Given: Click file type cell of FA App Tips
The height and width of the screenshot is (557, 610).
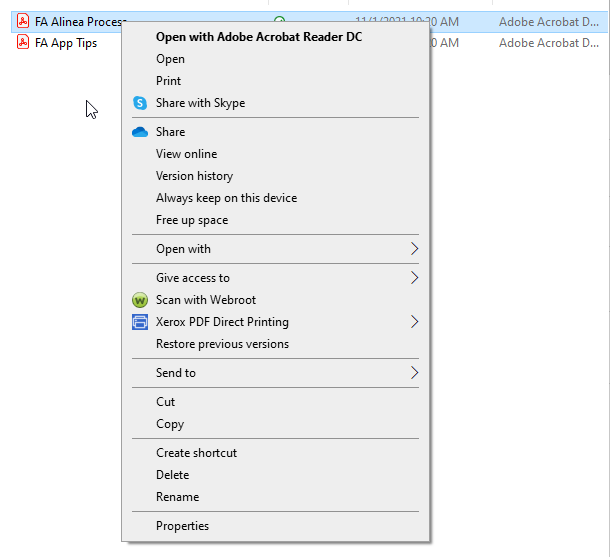Looking at the screenshot, I should 549,43.
